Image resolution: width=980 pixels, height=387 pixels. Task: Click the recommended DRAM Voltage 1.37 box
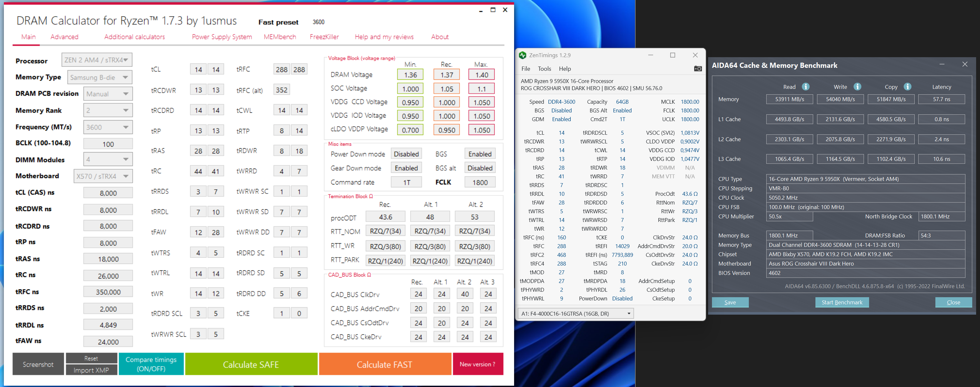(447, 75)
